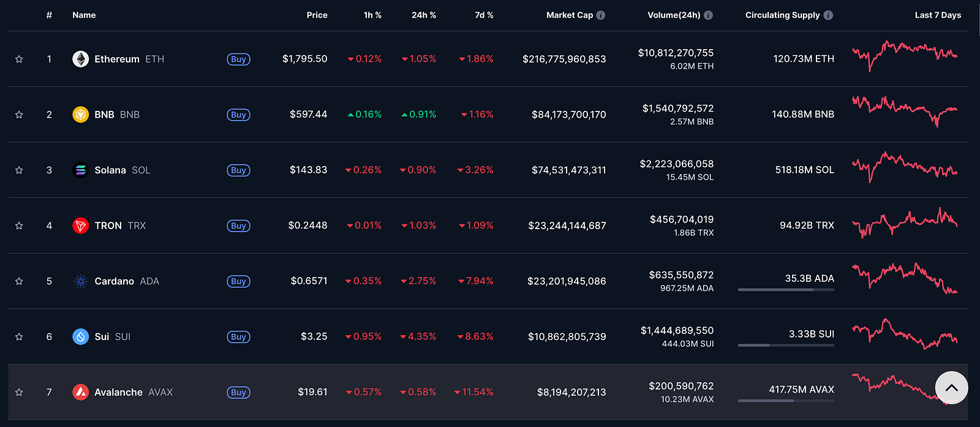980x427 pixels.
Task: Click the Ethereum coin logo icon
Action: pyautogui.click(x=81, y=59)
